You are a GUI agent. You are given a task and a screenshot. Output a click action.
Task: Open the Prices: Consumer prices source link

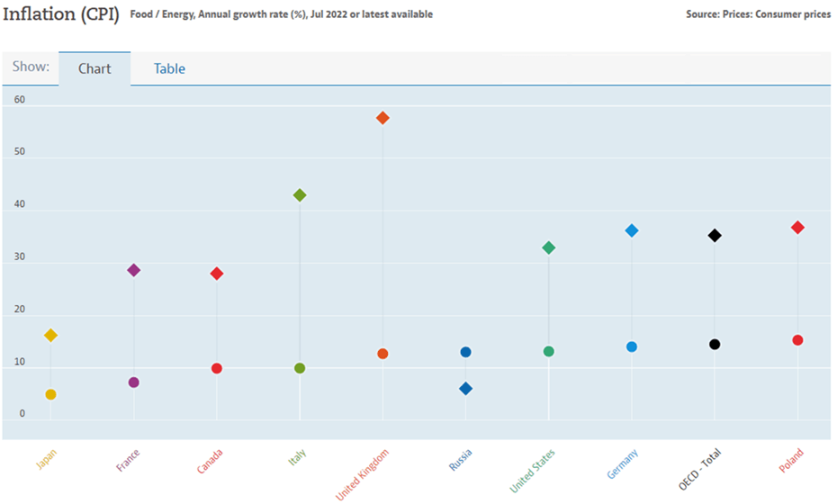coord(773,14)
